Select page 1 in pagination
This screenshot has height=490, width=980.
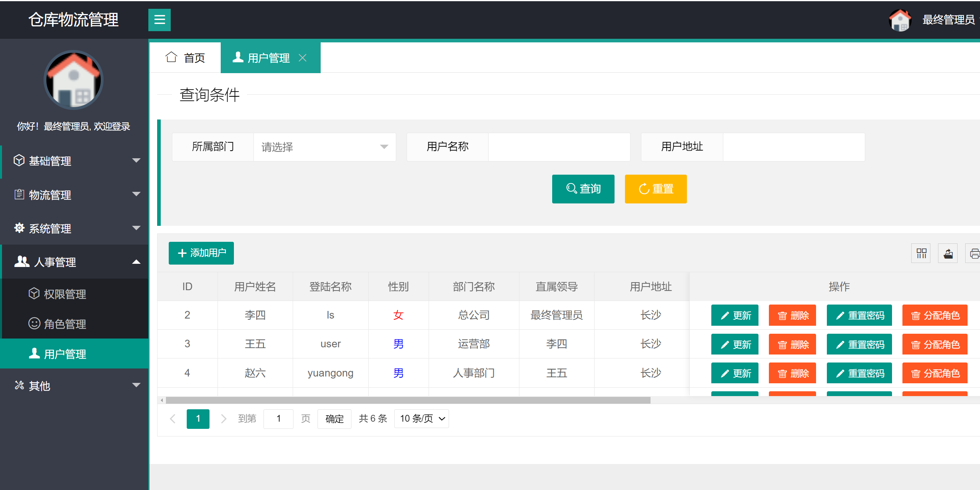click(198, 418)
